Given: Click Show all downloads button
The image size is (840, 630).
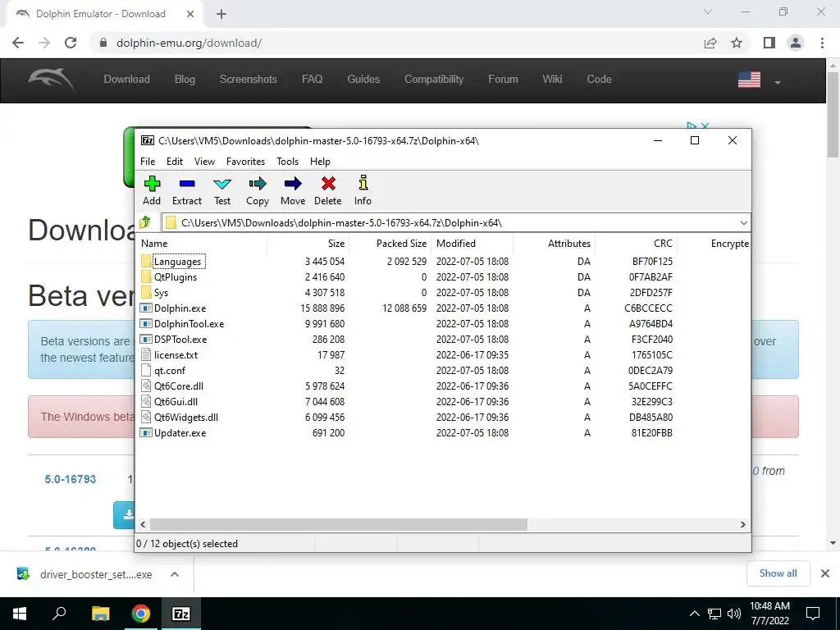Looking at the screenshot, I should [778, 573].
